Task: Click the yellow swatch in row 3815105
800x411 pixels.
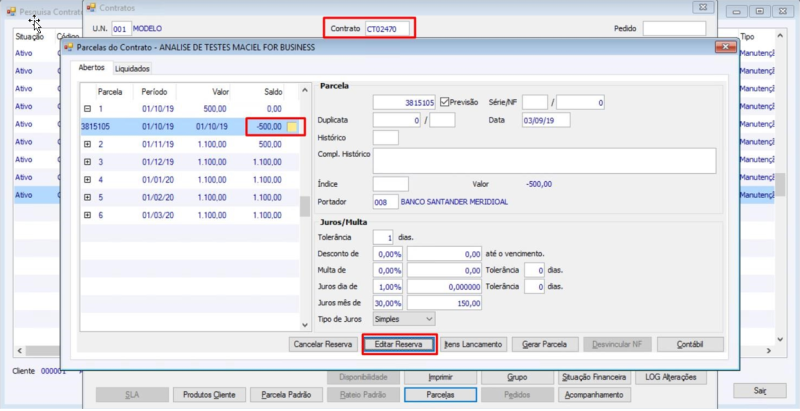Action: point(292,127)
